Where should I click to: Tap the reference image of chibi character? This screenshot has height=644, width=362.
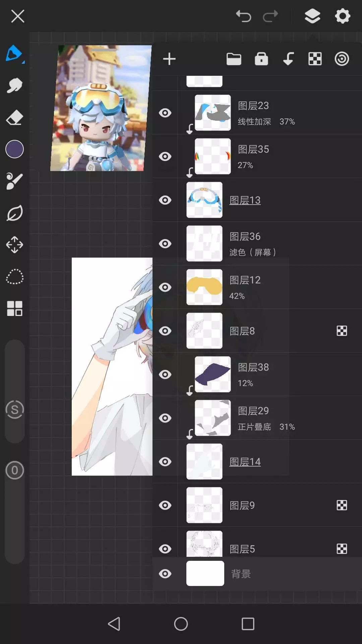click(x=101, y=108)
